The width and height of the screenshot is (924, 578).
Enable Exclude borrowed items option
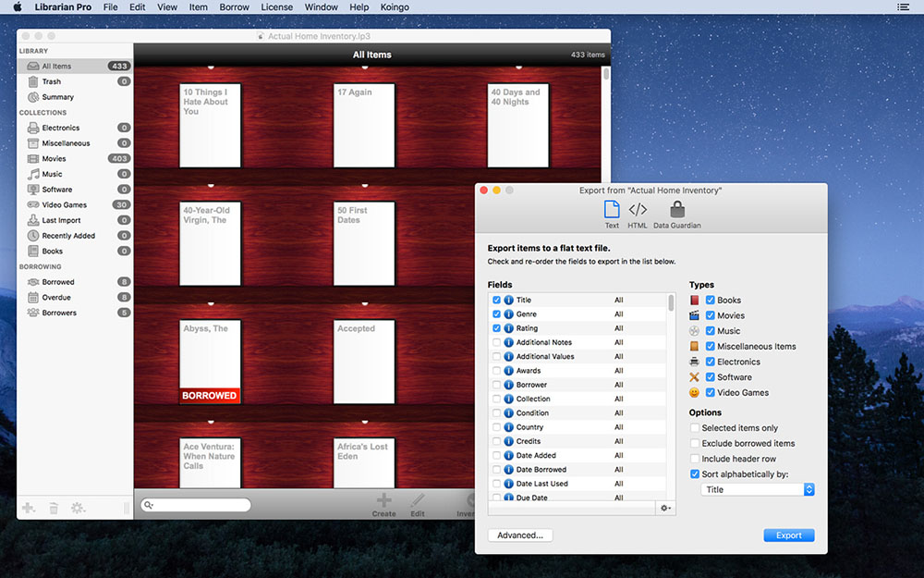[x=695, y=443]
